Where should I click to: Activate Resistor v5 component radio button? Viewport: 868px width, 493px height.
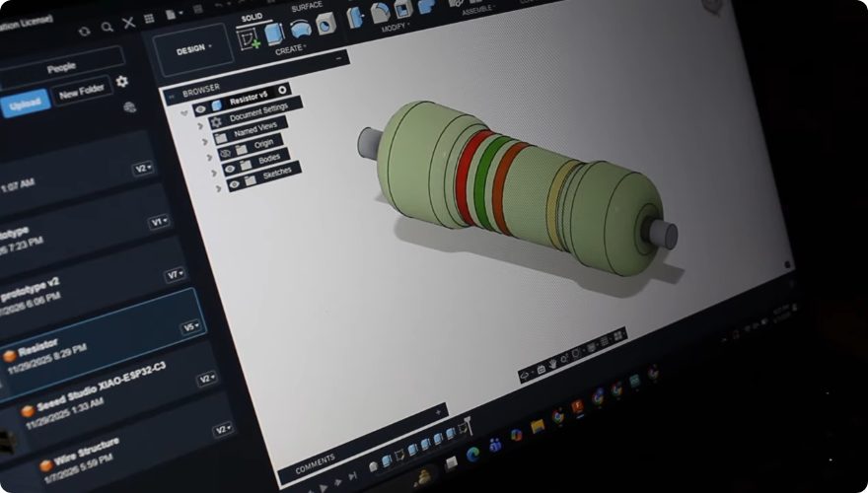[283, 90]
